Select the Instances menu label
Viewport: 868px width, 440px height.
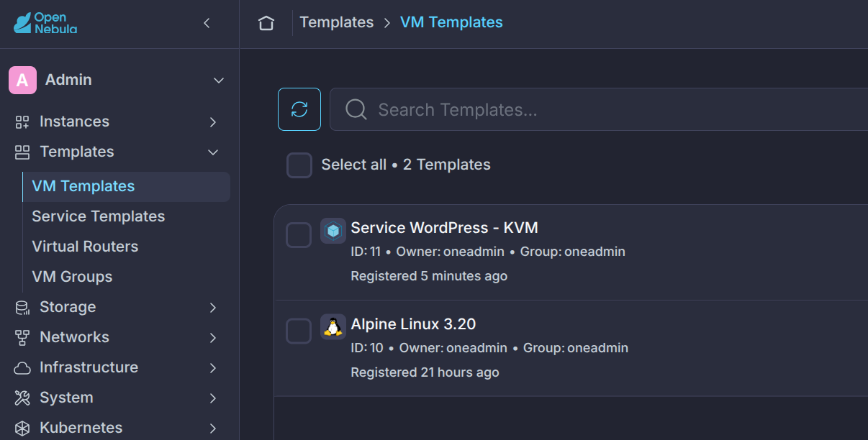click(74, 122)
